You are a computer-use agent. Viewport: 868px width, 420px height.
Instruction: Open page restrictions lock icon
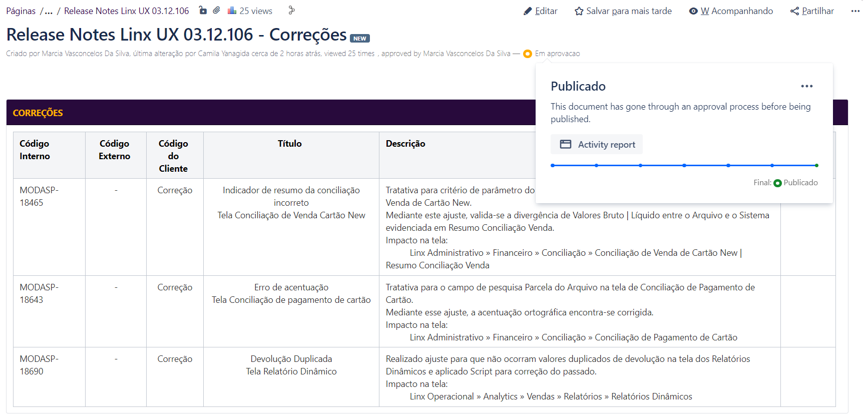[203, 11]
